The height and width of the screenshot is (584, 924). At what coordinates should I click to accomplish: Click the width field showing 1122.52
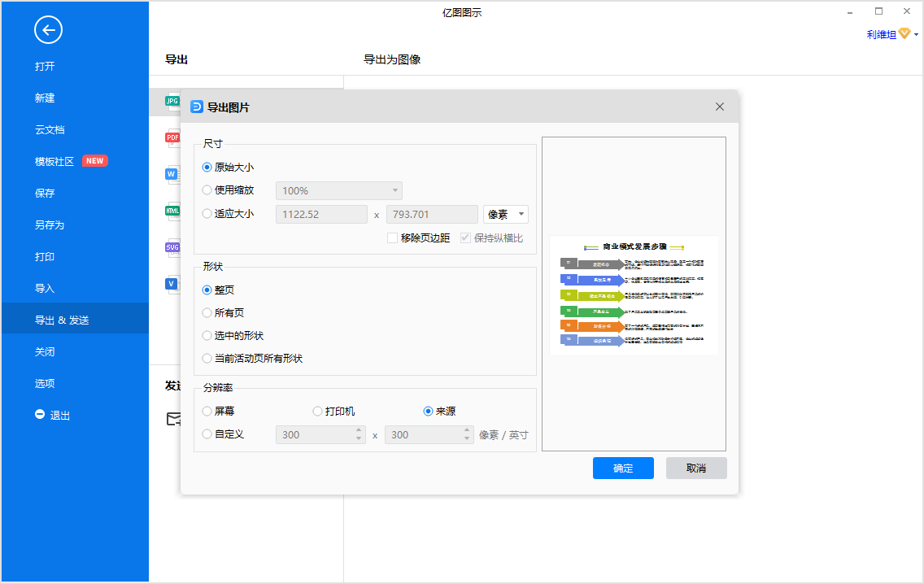coord(321,215)
